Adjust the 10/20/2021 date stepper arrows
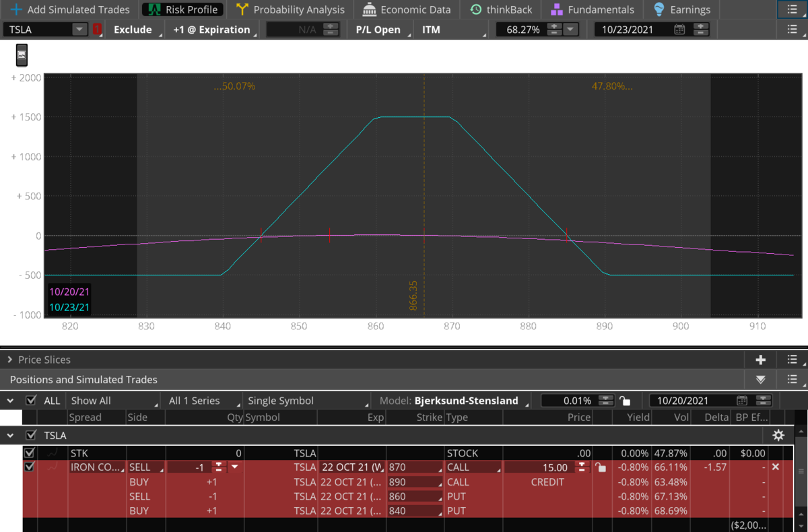Image resolution: width=808 pixels, height=532 pixels. pyautogui.click(x=764, y=401)
